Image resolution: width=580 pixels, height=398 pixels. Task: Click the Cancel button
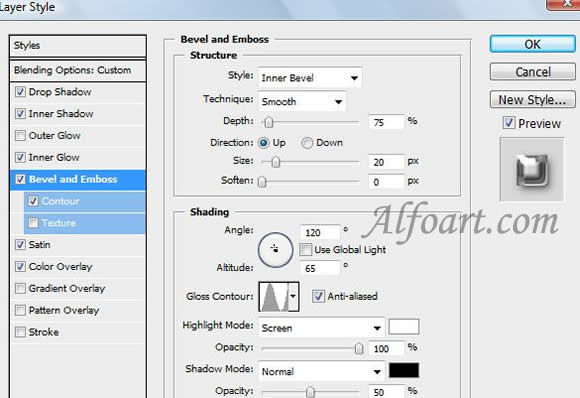533,71
